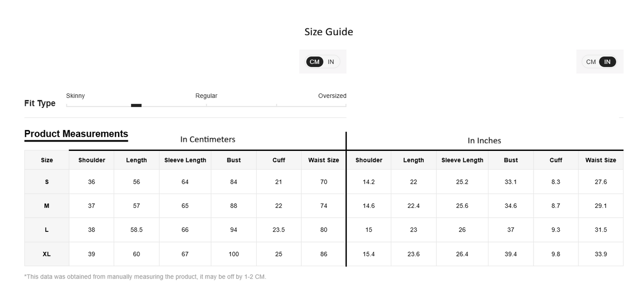Click the centimeters Sleeve Length header
Image resolution: width=644 pixels, height=304 pixels.
click(x=185, y=160)
